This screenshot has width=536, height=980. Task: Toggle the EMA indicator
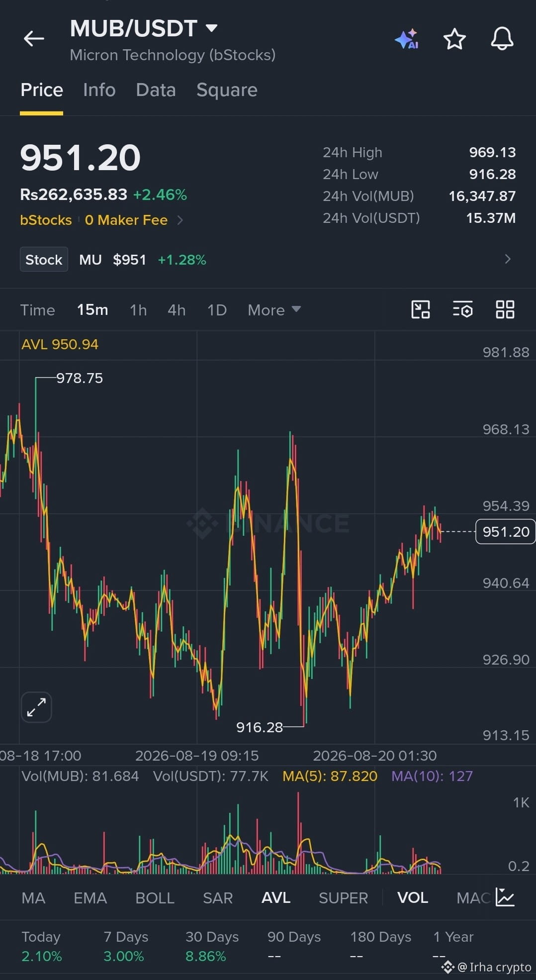(90, 898)
